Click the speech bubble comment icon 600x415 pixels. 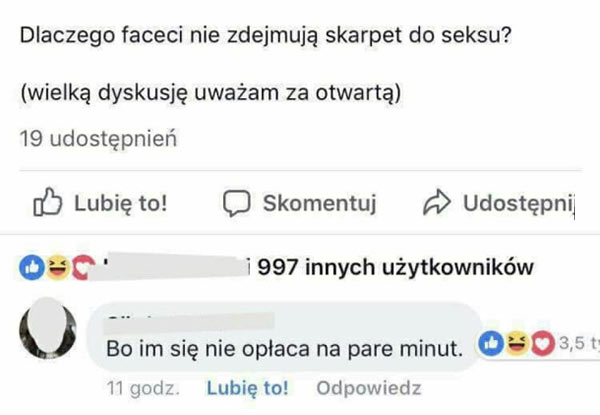click(x=234, y=203)
